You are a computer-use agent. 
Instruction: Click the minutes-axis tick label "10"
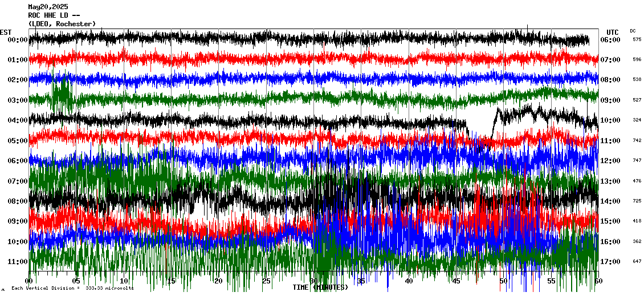click(124, 281)
